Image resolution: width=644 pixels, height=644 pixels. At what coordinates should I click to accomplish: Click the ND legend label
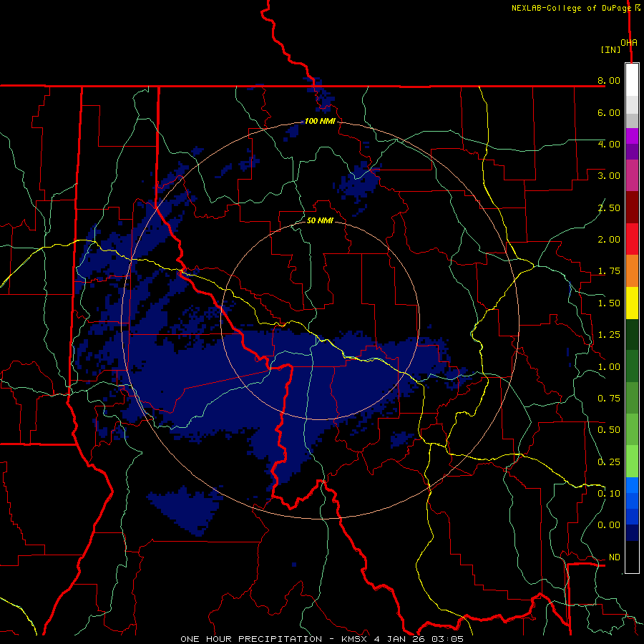tap(615, 557)
